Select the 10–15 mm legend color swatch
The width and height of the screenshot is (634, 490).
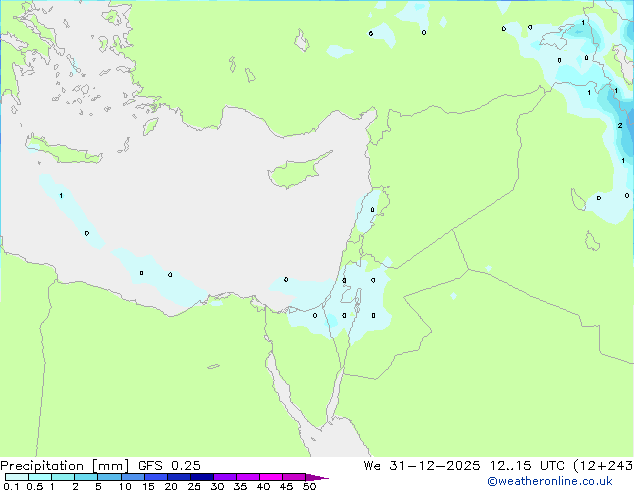[133, 477]
